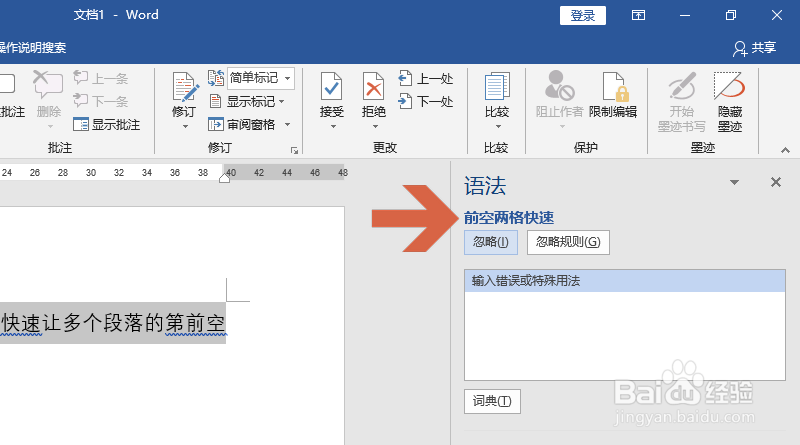Click the Compare (比较) documents icon

click(496, 87)
